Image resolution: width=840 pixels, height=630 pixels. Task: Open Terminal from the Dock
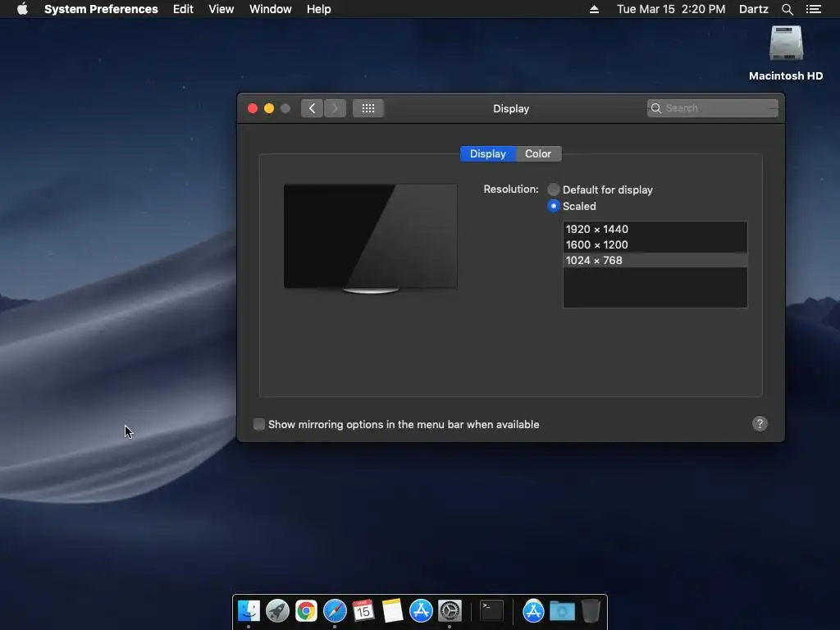(x=491, y=610)
